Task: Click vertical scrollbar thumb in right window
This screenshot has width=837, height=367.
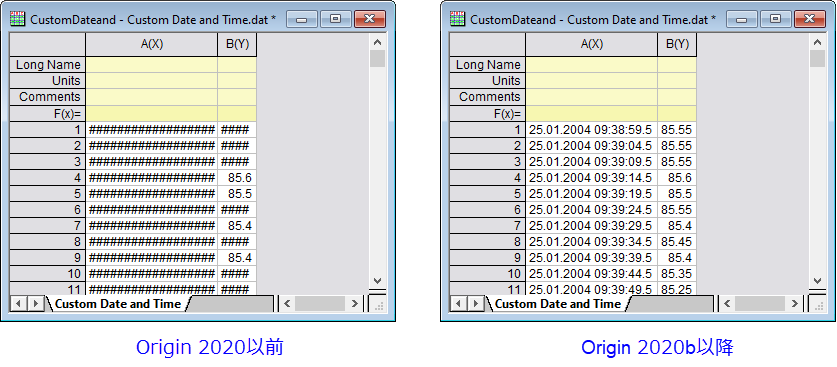Action: pyautogui.click(x=817, y=59)
